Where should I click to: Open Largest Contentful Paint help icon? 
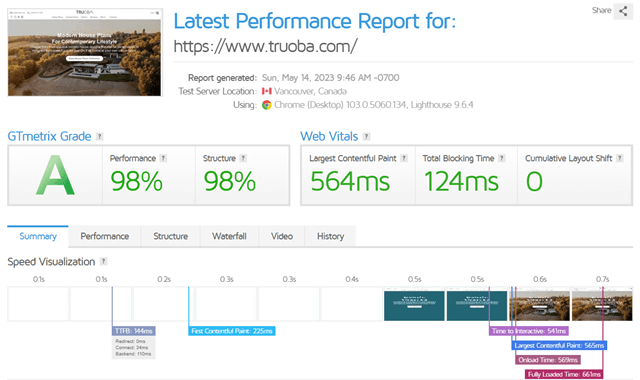coord(404,158)
